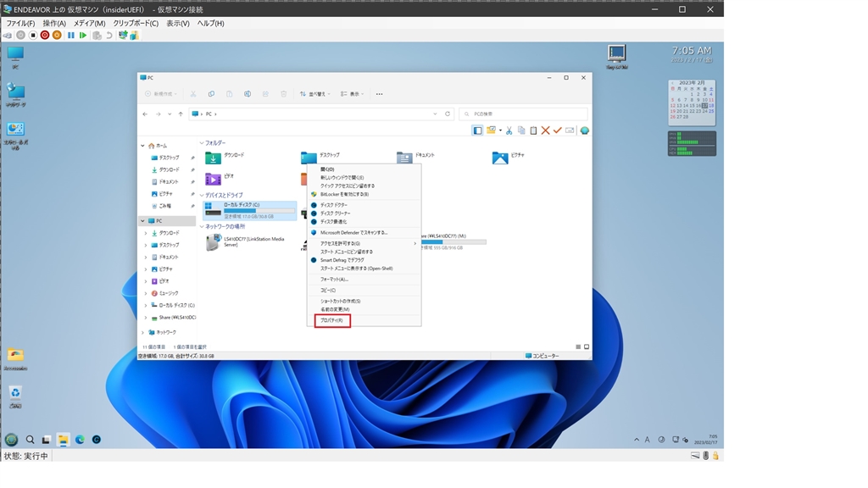This screenshot has height=488, width=868.
Task: Open the Videos folder in main pane
Action: (220, 179)
